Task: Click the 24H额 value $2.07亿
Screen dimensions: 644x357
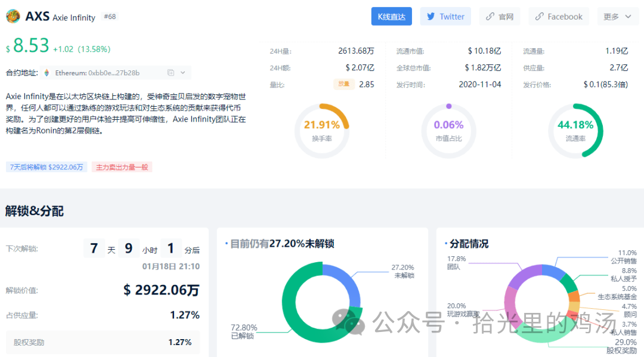Action: [360, 67]
